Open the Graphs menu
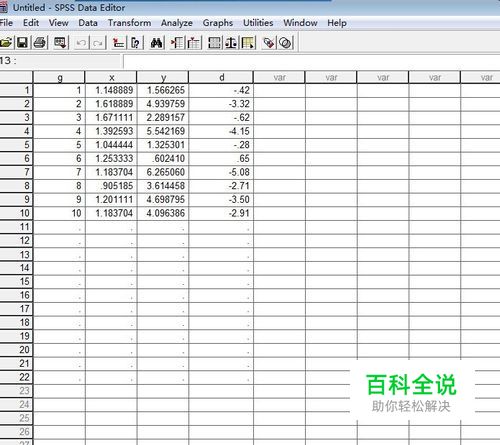 pyautogui.click(x=218, y=23)
